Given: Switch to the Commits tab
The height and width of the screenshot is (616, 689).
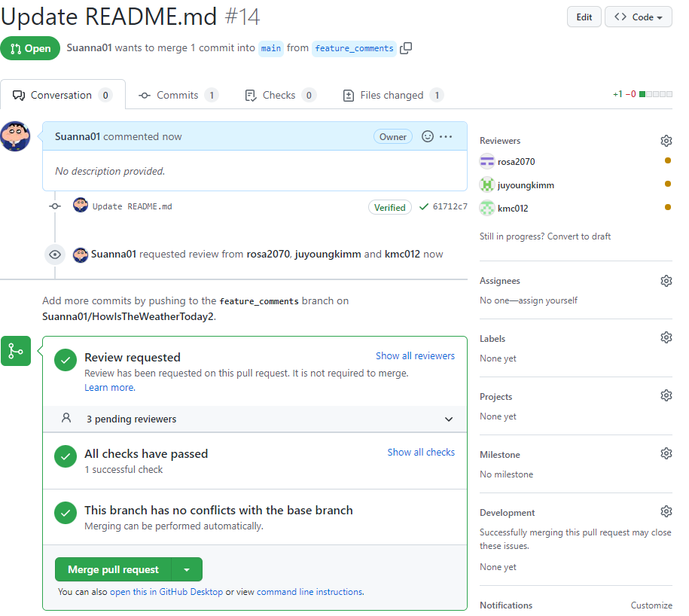Looking at the screenshot, I should tap(178, 96).
